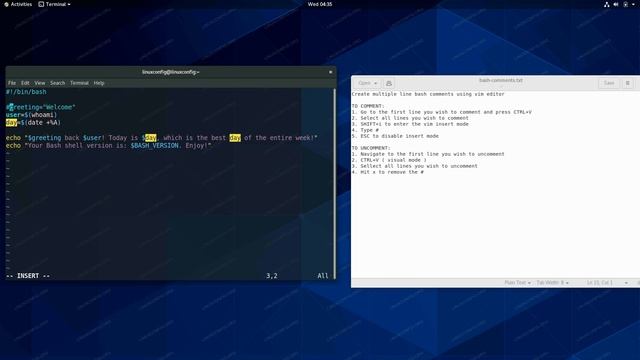Click line 'Navigate to the first line you wish'

pos(428,154)
